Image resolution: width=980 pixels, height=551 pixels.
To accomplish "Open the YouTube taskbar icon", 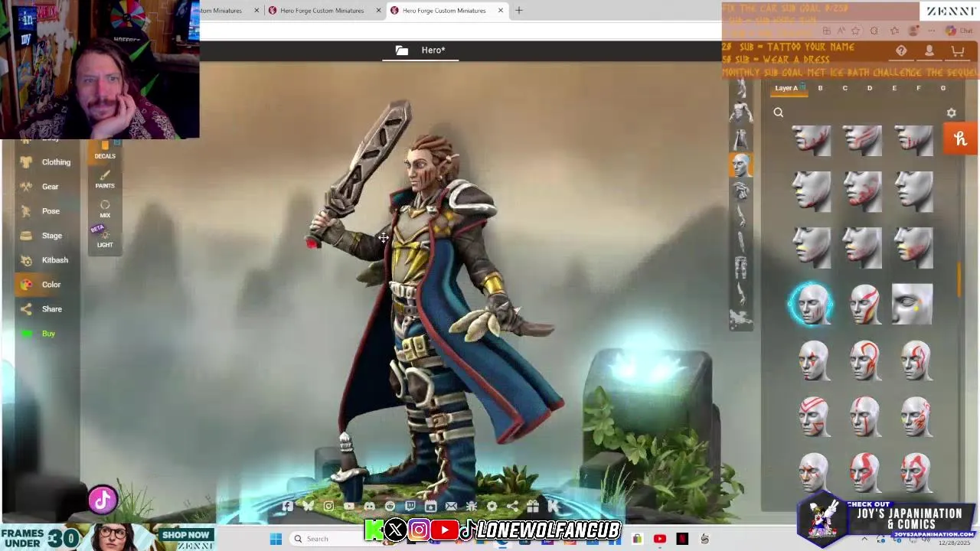I will [x=660, y=539].
